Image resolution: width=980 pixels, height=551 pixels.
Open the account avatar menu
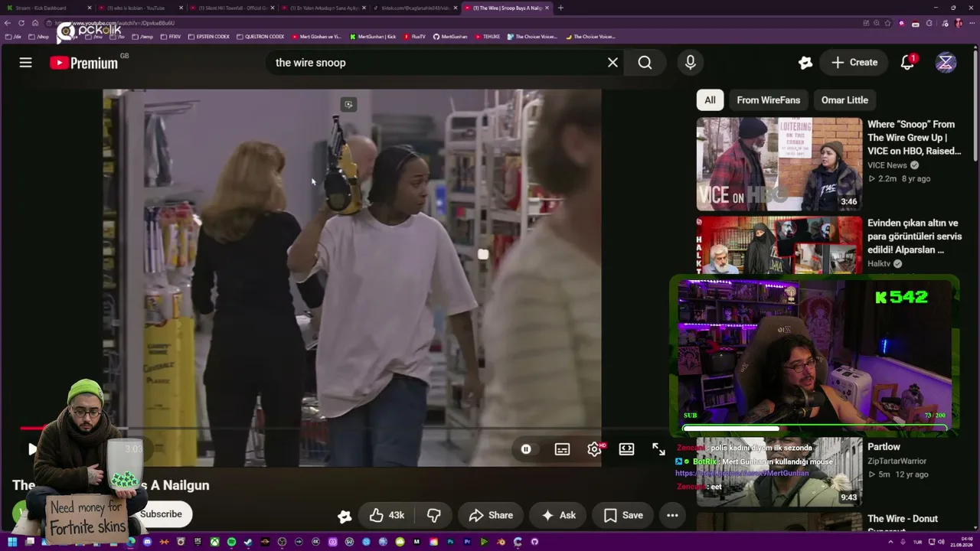pos(946,63)
